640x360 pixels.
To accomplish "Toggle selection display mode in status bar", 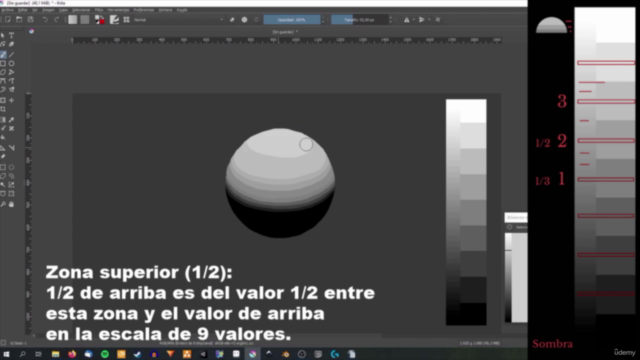I will point(3,343).
